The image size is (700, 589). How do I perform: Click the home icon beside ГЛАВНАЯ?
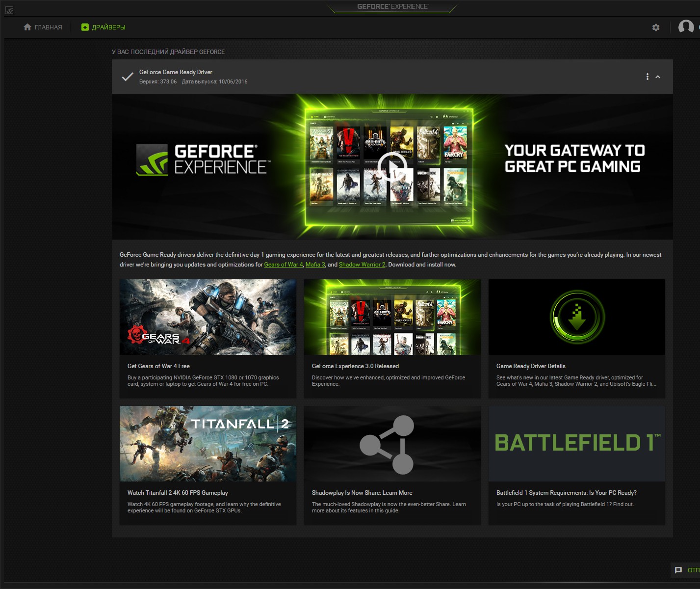27,27
